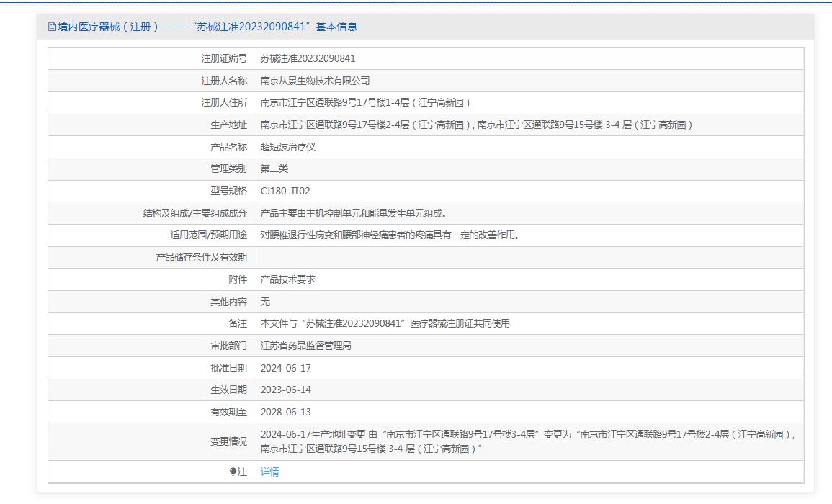Click the 结构及组成 description text

pos(354,213)
